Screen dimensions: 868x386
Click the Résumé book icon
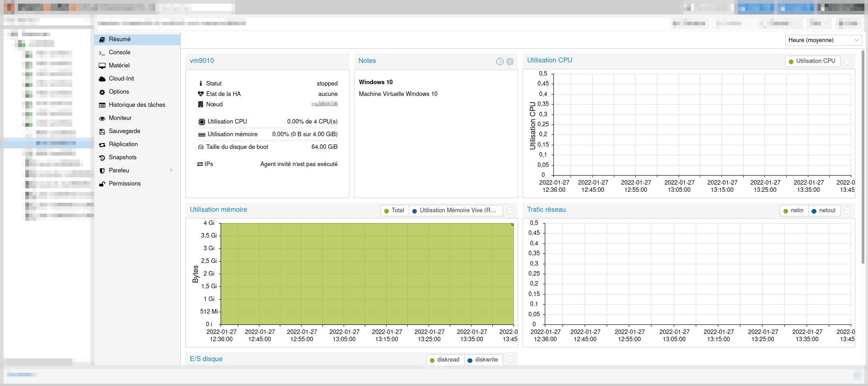click(x=102, y=40)
